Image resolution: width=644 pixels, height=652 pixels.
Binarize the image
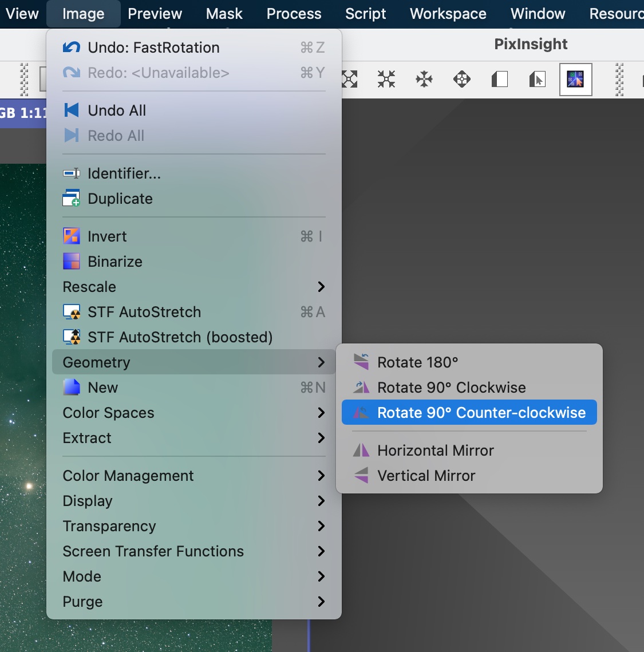click(114, 262)
